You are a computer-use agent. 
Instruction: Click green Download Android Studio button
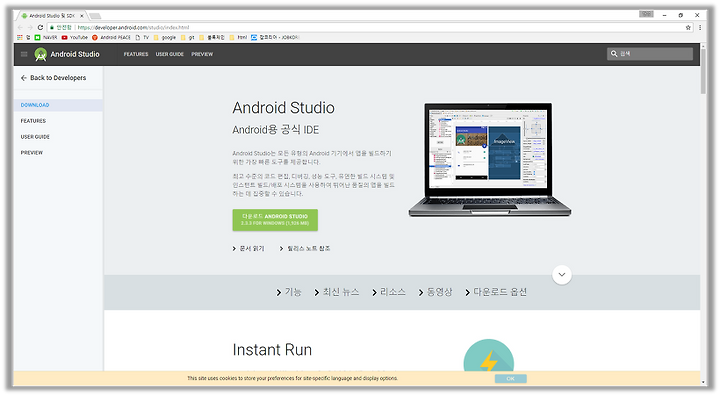[275, 220]
